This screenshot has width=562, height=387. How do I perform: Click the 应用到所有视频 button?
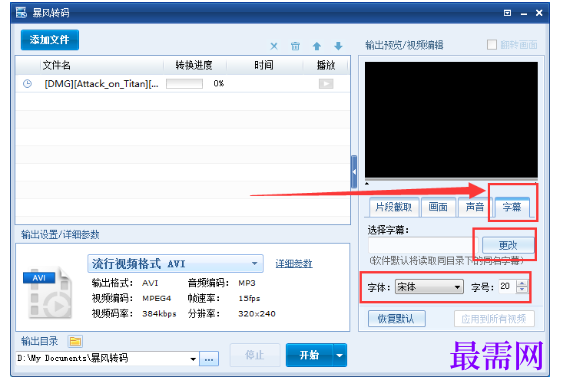494,319
